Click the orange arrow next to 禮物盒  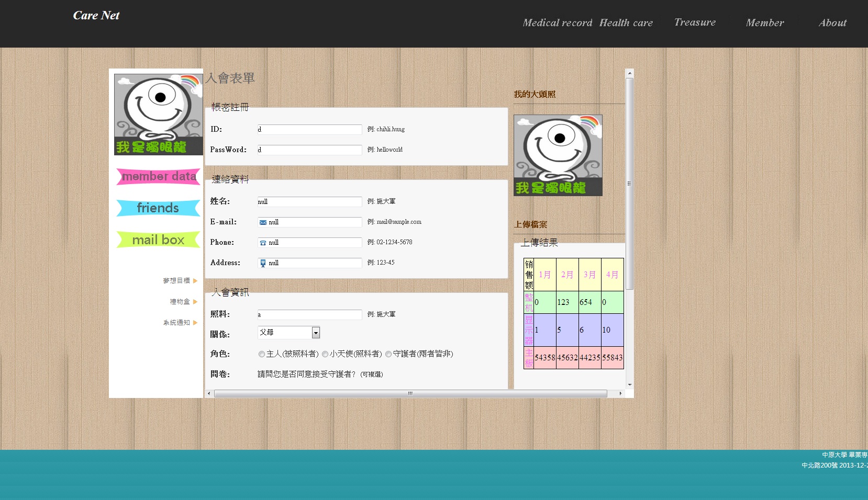(x=195, y=302)
